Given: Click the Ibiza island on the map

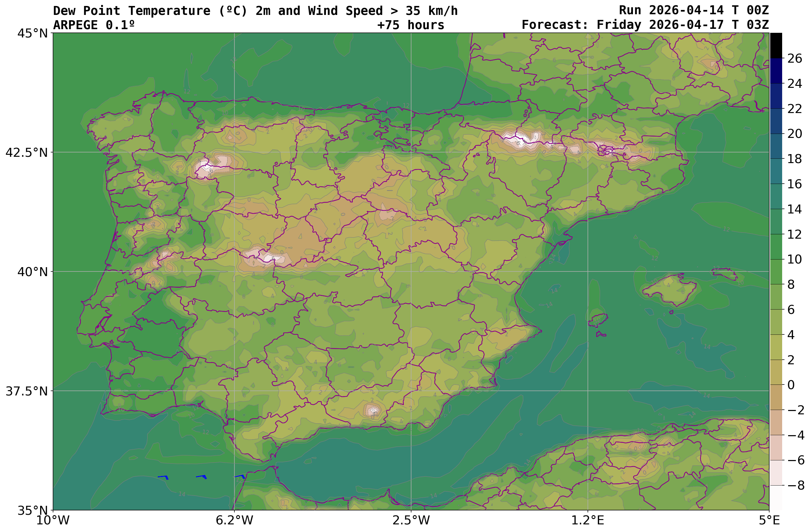Looking at the screenshot, I should (598, 320).
